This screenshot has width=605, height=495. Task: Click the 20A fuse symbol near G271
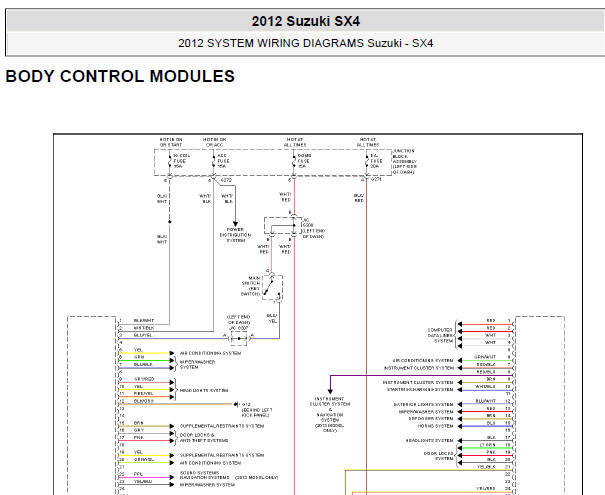tap(367, 161)
